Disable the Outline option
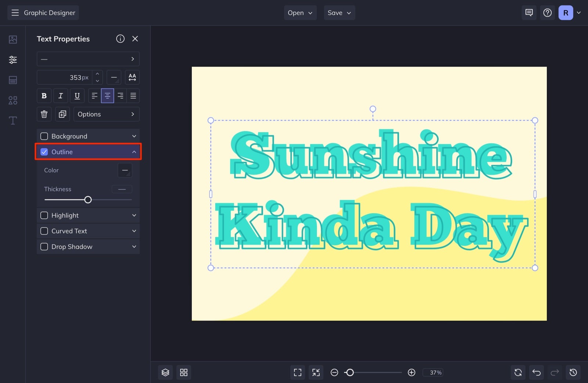 44,152
